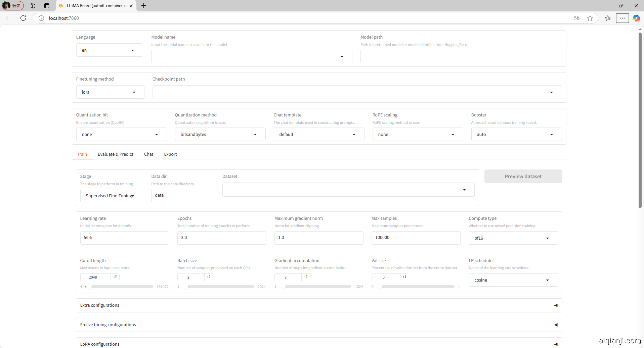
Task: Open the Compute type dropdown
Action: point(513,238)
